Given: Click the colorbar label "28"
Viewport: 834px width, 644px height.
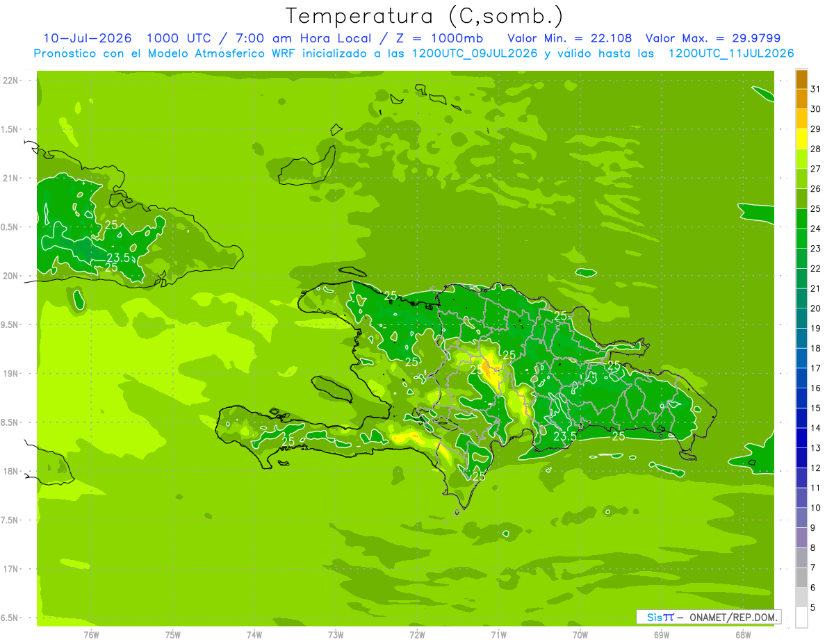Looking at the screenshot, I should click(816, 149).
